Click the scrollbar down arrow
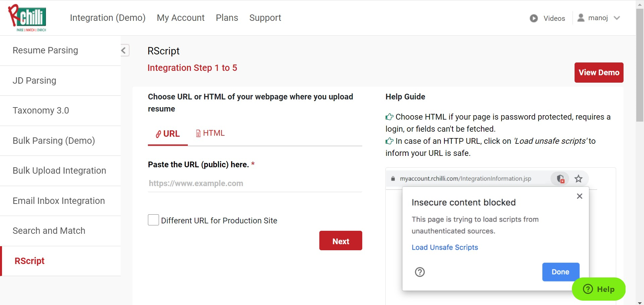Image resolution: width=644 pixels, height=305 pixels. [640, 302]
